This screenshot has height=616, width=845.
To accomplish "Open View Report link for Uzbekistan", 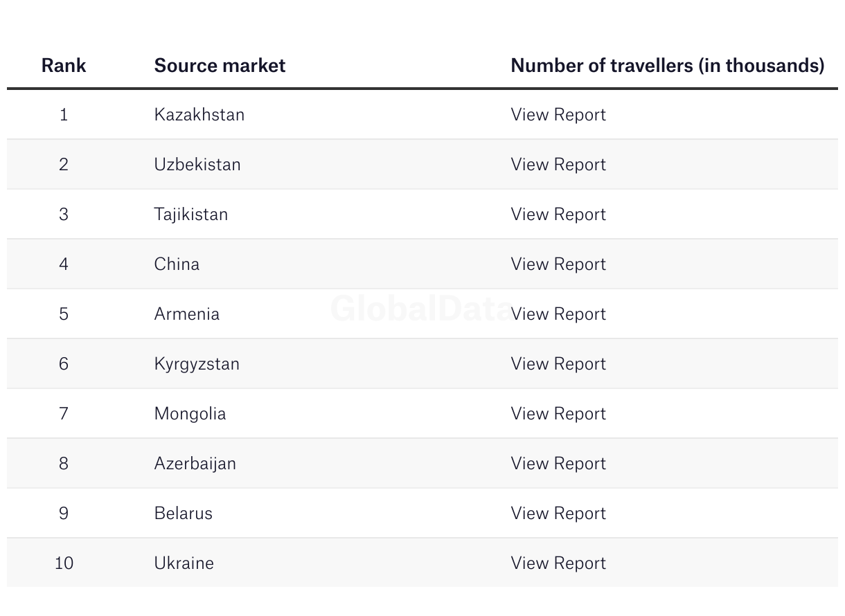I will [x=558, y=164].
